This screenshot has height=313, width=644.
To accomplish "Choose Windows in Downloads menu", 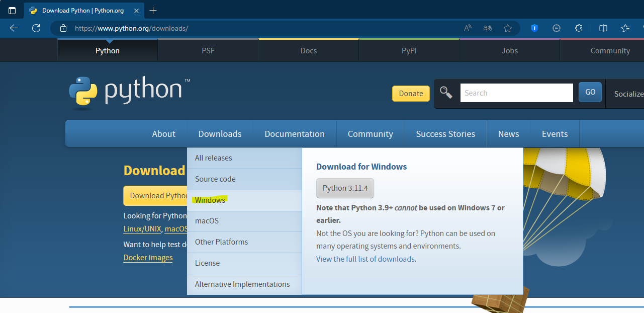I will pos(244,200).
